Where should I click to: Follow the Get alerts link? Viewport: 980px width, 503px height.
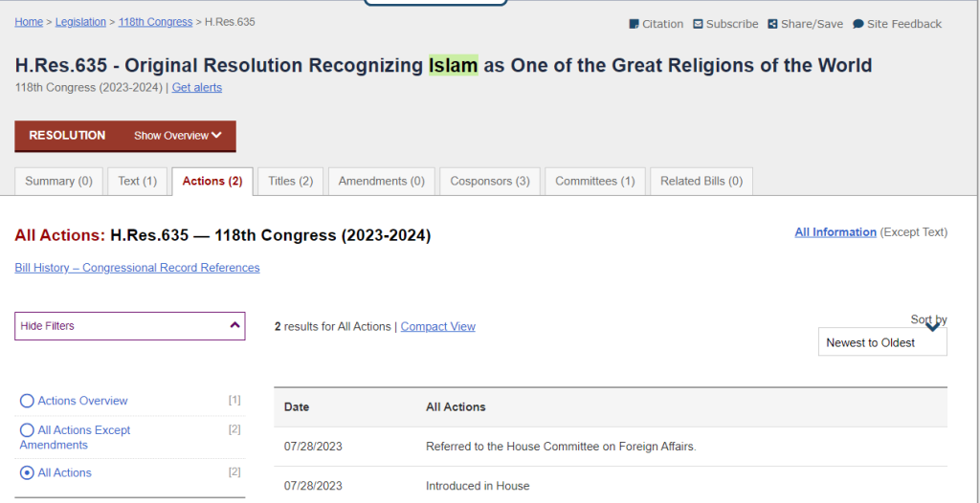click(x=197, y=87)
